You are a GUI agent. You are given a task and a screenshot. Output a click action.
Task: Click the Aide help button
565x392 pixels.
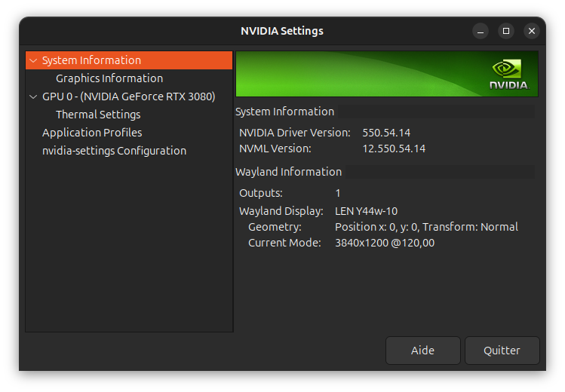coord(422,351)
